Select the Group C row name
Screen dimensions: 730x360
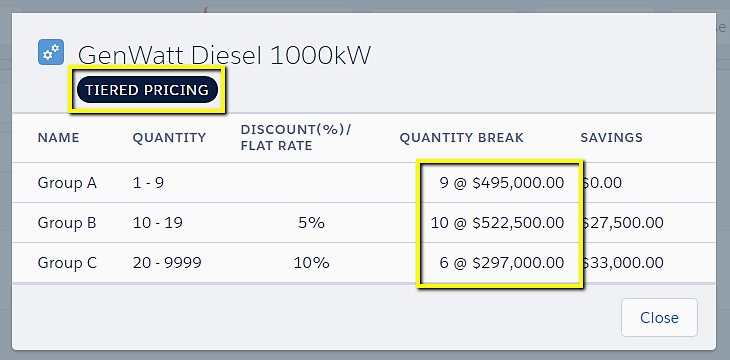67,263
